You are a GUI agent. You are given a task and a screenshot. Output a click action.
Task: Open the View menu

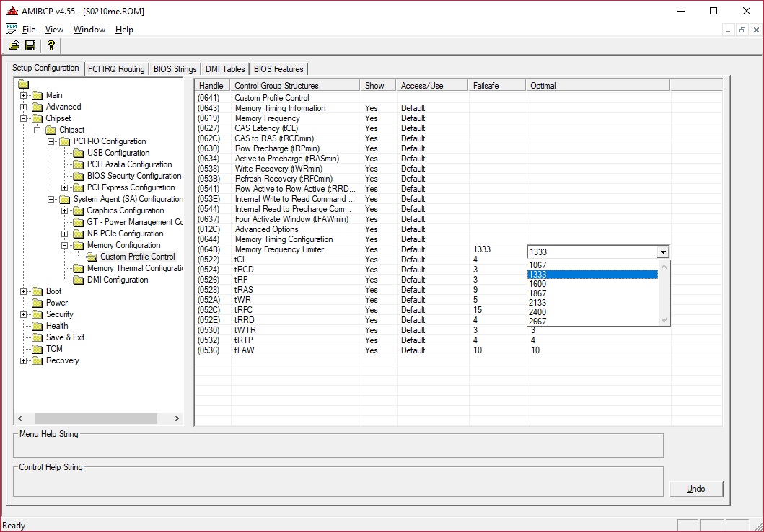[x=54, y=30]
